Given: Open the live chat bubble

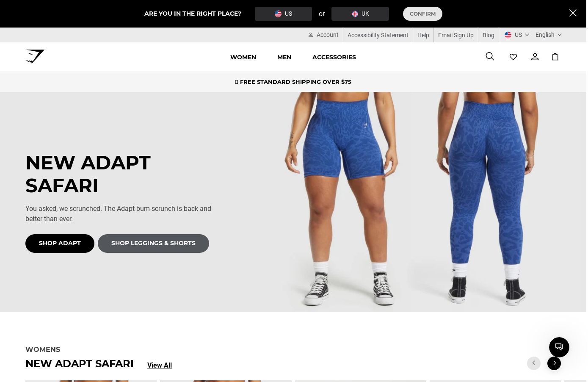Looking at the screenshot, I should pyautogui.click(x=559, y=347).
